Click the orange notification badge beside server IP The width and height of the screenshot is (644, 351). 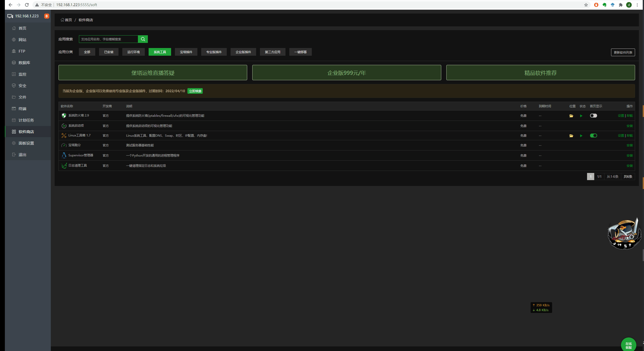[x=46, y=16]
